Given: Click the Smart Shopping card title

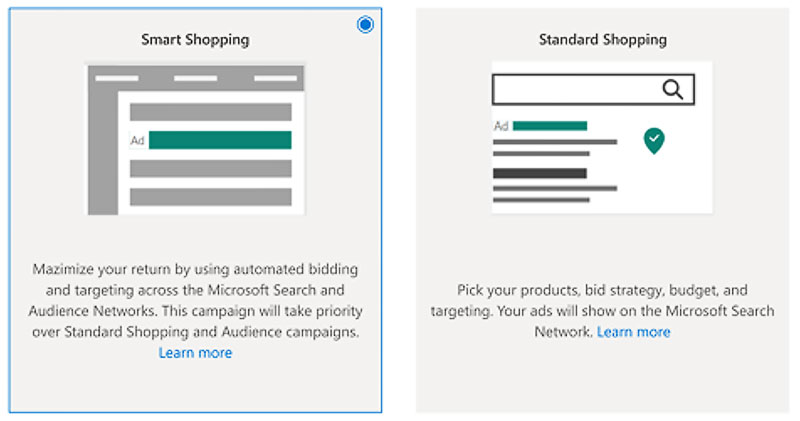Looking at the screenshot, I should coord(195,40).
